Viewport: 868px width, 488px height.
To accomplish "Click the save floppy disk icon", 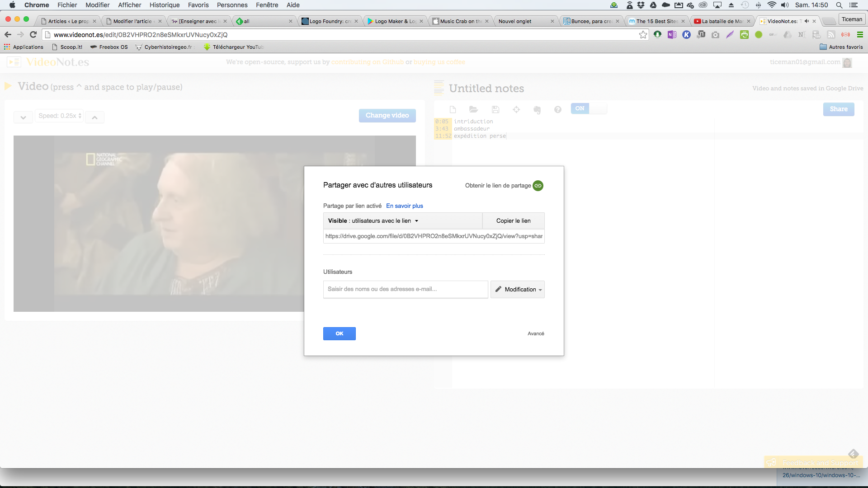I will pos(495,109).
